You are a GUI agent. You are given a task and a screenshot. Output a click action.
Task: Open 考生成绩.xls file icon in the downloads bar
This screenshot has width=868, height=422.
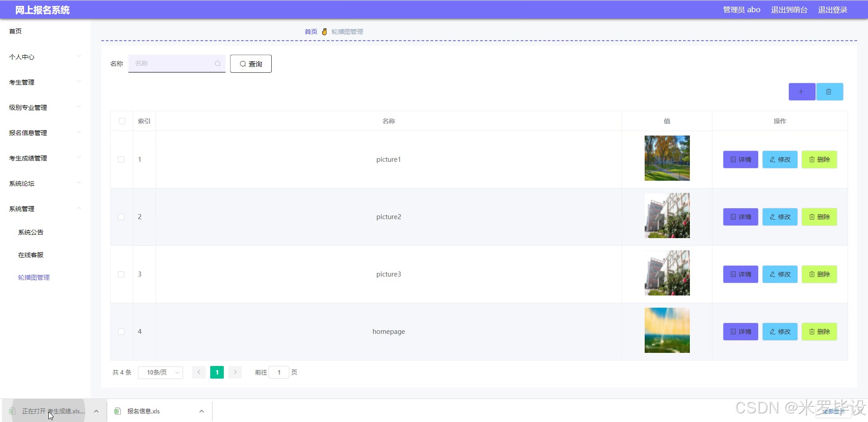point(13,411)
